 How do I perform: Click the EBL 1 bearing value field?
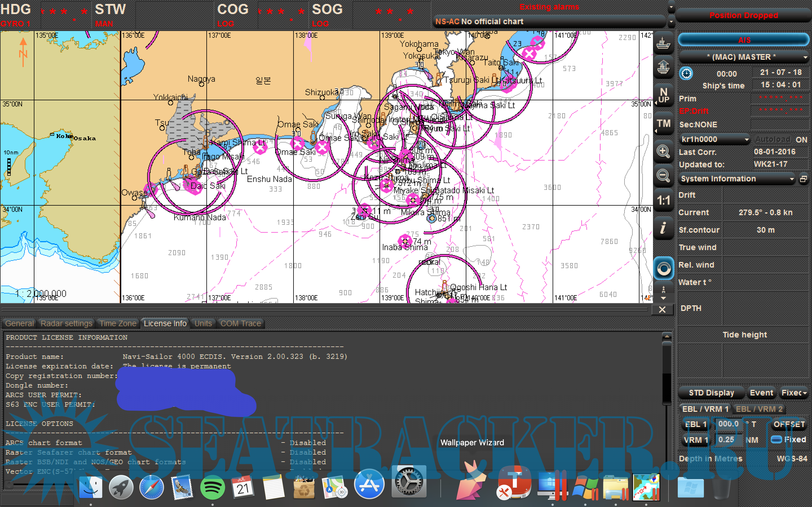tap(728, 424)
